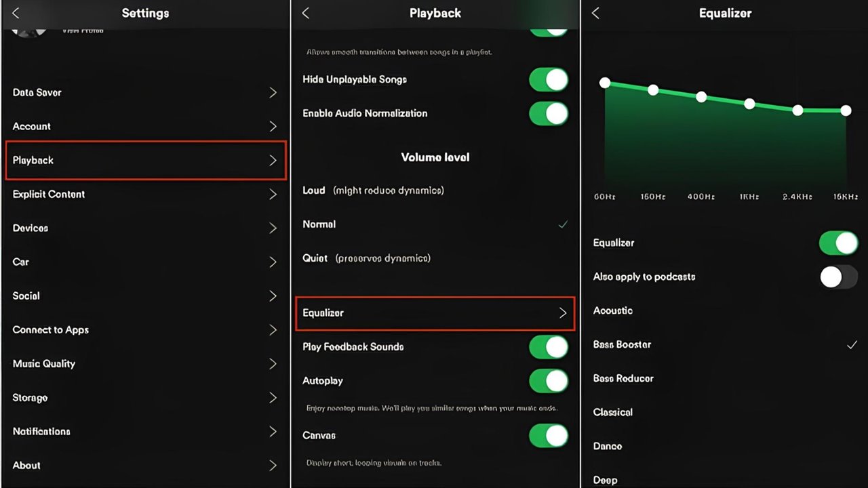Tap back arrow in Equalizer header
This screenshot has width=868, height=488.
click(595, 13)
